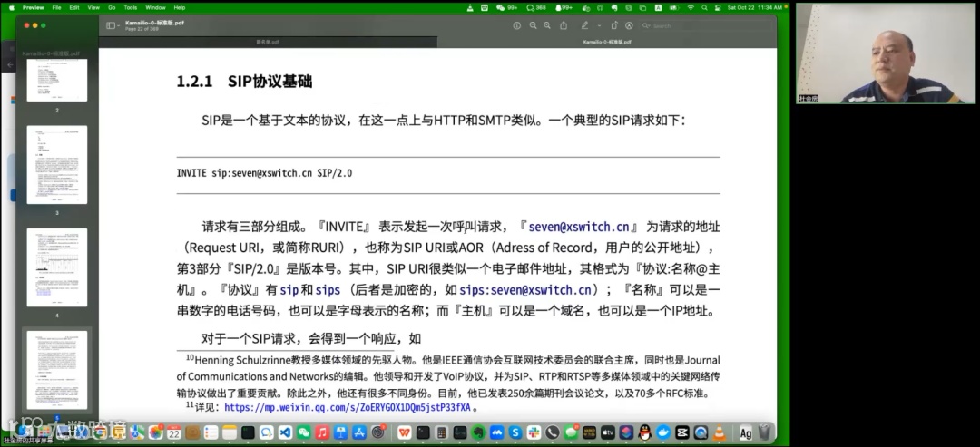The width and height of the screenshot is (980, 447).
Task: Click the battery icon in menu bar
Action: pyautogui.click(x=673, y=7)
